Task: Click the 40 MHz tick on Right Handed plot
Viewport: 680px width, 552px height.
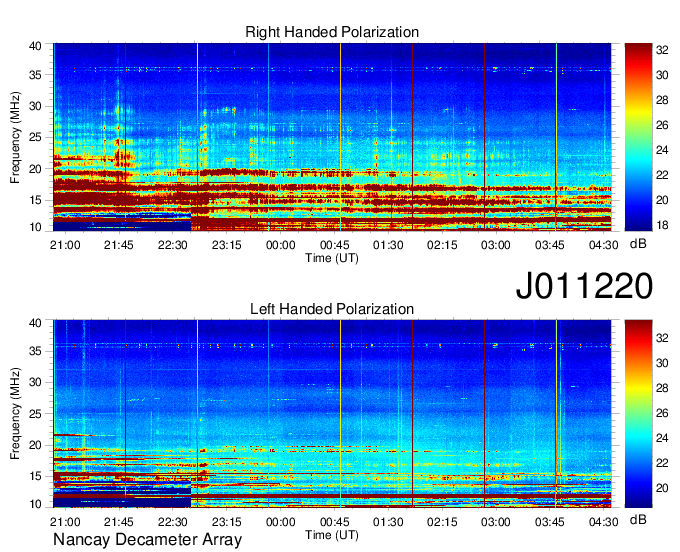Action: click(35, 46)
